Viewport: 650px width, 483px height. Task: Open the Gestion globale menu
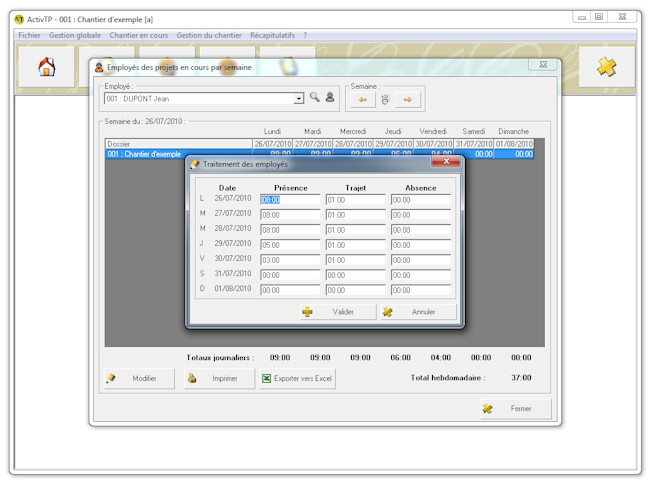coord(75,35)
